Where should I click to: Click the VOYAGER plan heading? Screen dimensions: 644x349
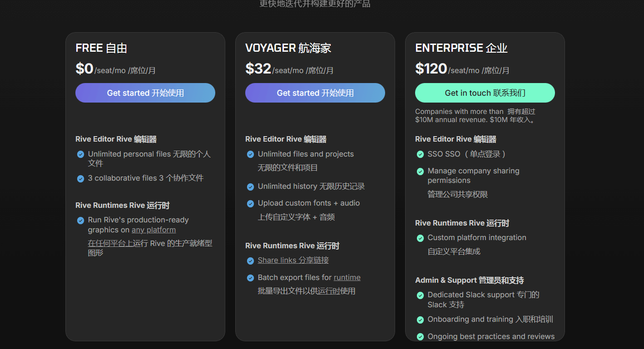pos(288,48)
